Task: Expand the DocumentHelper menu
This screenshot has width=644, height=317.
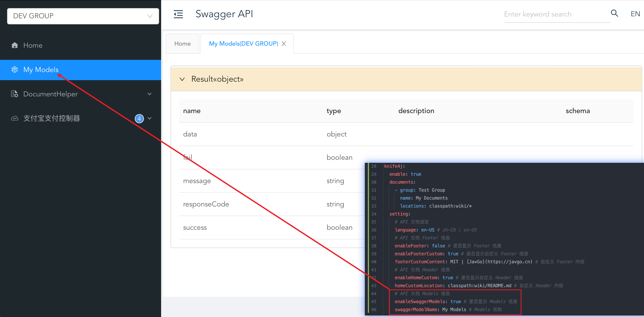Action: tap(149, 94)
